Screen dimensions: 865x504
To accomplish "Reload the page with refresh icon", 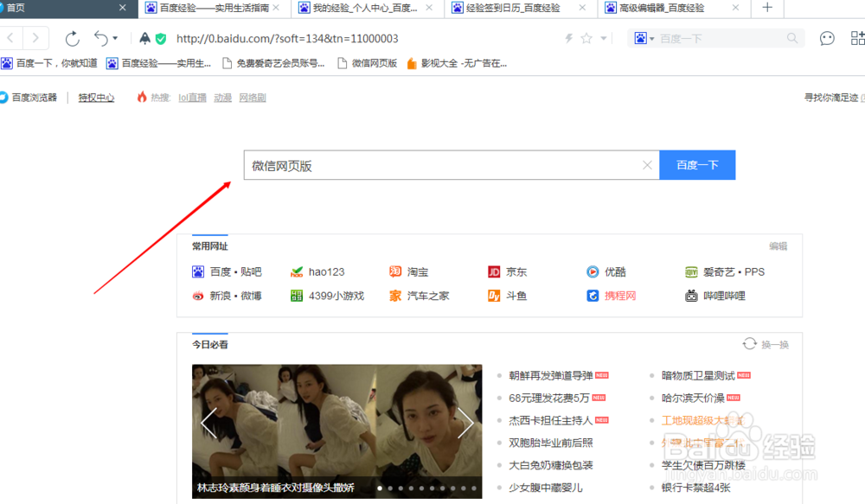I will 73,39.
